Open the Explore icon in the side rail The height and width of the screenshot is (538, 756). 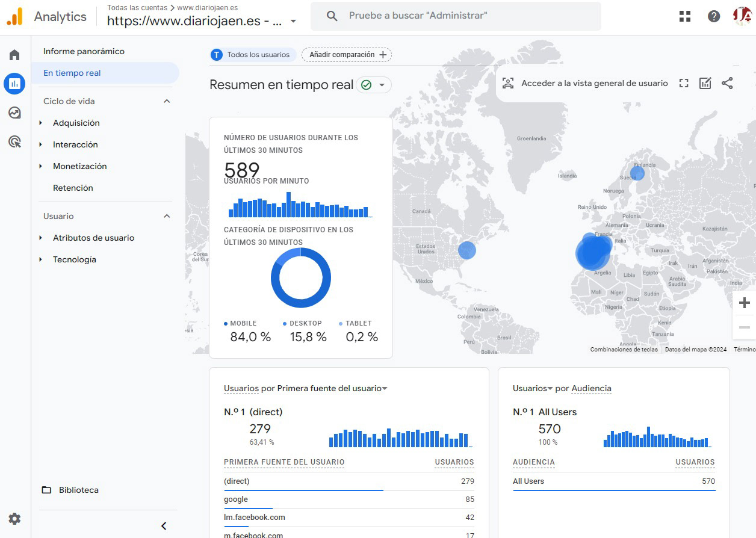click(x=14, y=113)
